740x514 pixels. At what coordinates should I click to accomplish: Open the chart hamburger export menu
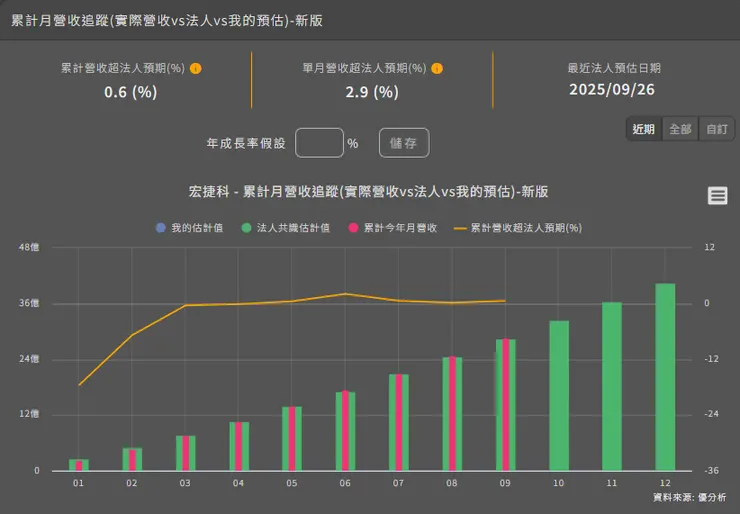pos(717,195)
